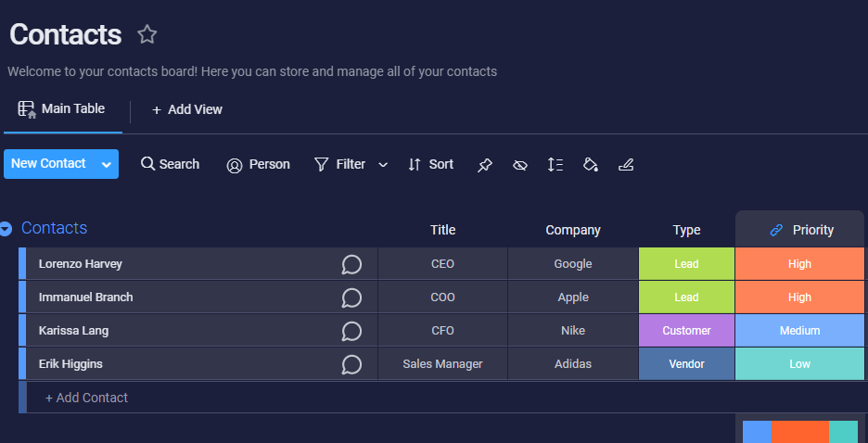Click the Apple company cell
This screenshot has height=443, width=868.
click(573, 297)
